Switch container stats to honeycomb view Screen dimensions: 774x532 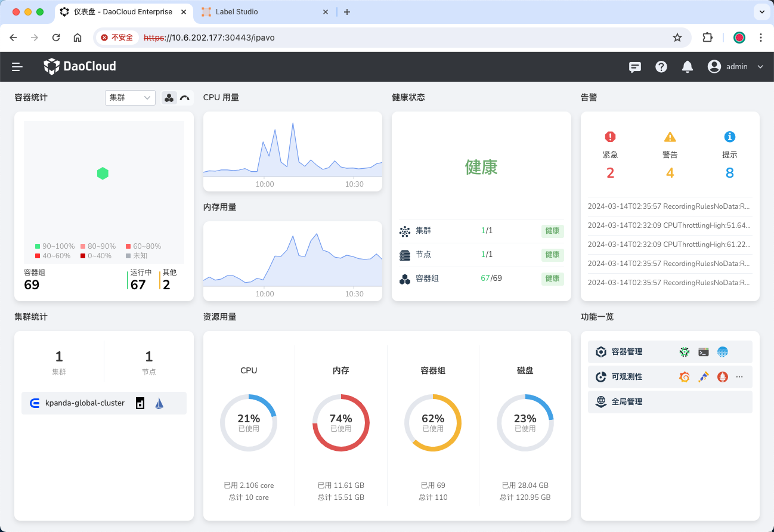coord(169,98)
